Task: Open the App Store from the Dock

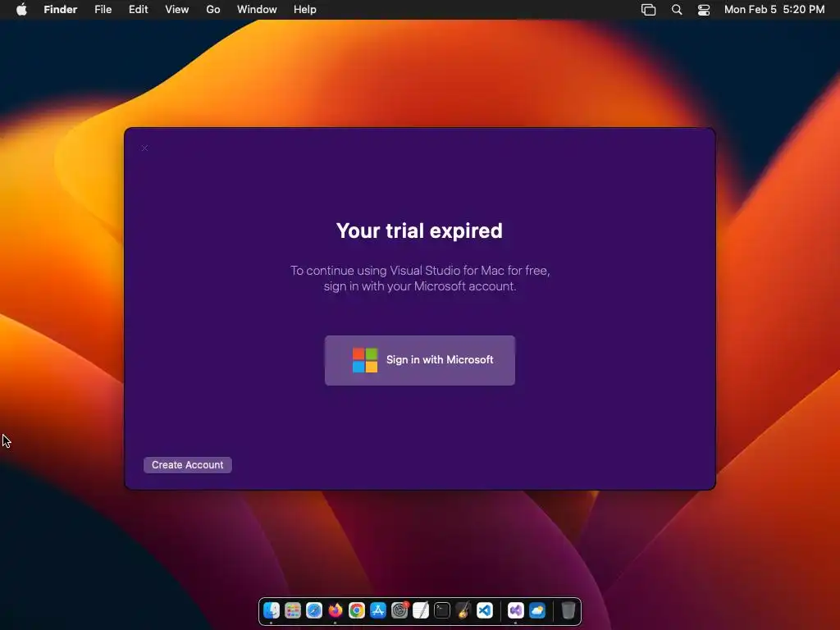Action: point(378,610)
